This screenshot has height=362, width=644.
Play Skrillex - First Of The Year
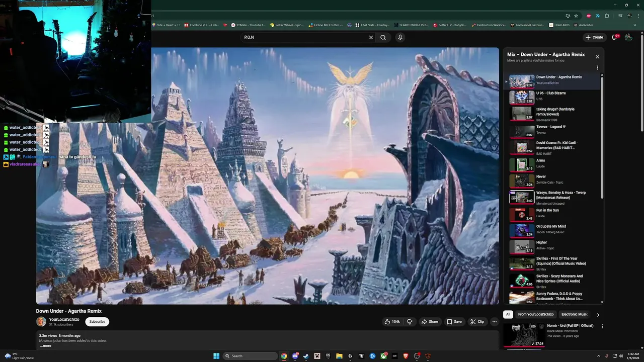tap(552, 263)
